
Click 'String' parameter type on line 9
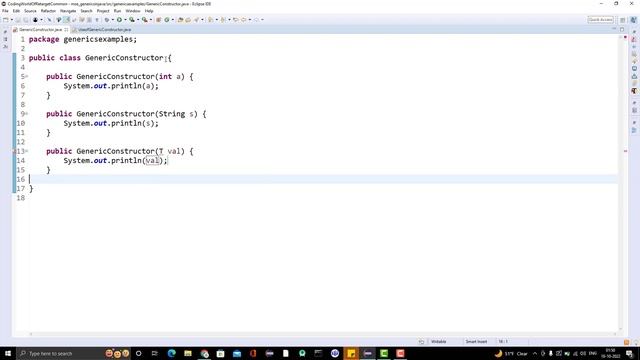tap(172, 114)
